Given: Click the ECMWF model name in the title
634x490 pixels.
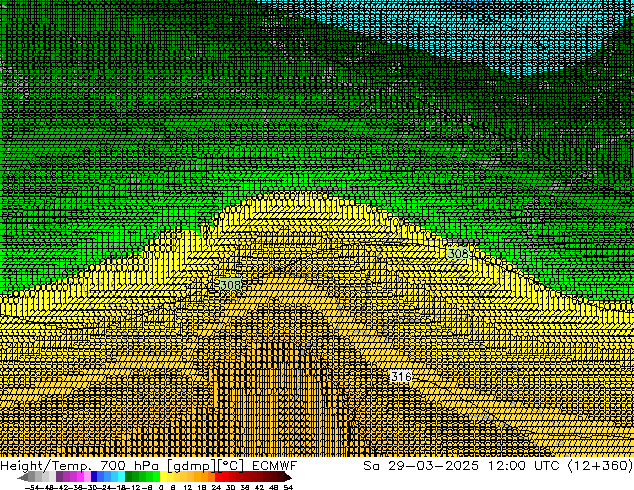Looking at the screenshot, I should [x=275, y=466].
